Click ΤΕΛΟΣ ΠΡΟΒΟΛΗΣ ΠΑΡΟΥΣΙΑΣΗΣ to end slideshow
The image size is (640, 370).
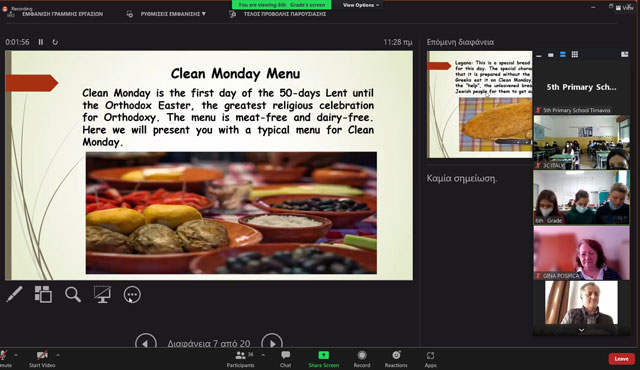click(285, 14)
